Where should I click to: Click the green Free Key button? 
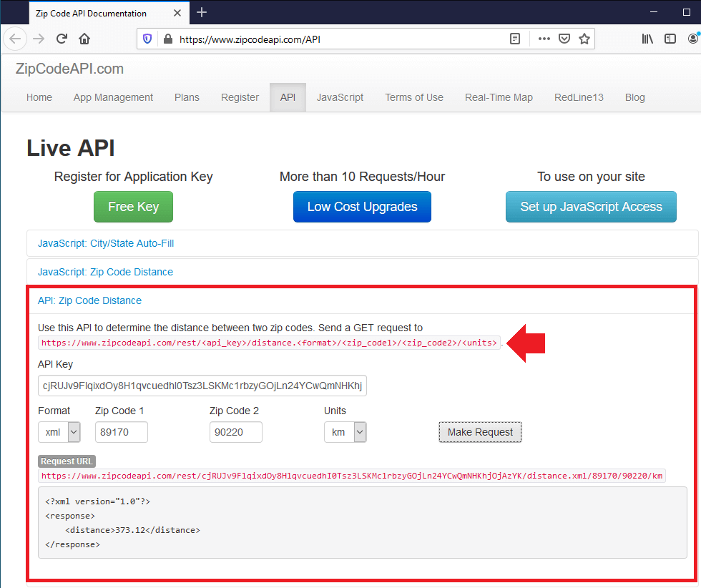click(133, 207)
